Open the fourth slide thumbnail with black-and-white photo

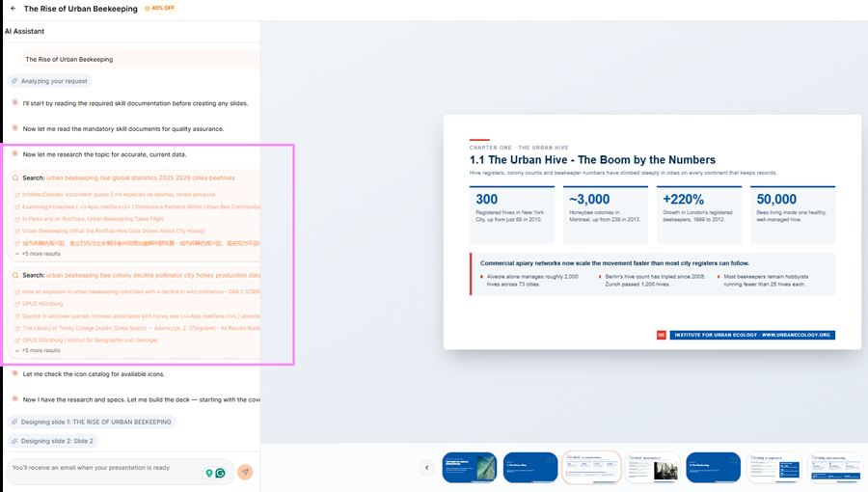[x=652, y=467]
